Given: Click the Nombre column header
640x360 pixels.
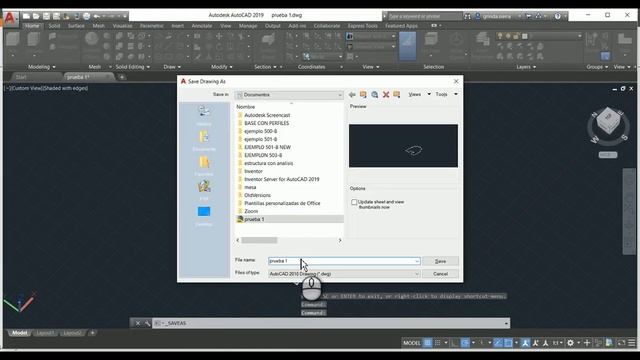Looking at the screenshot, I should [x=245, y=107].
